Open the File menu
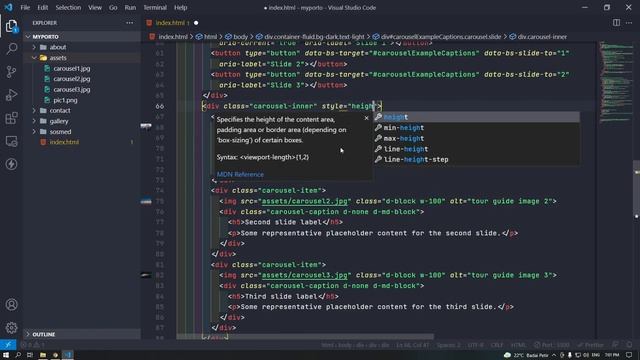Screen dimensions: 640x360 click(25, 7)
